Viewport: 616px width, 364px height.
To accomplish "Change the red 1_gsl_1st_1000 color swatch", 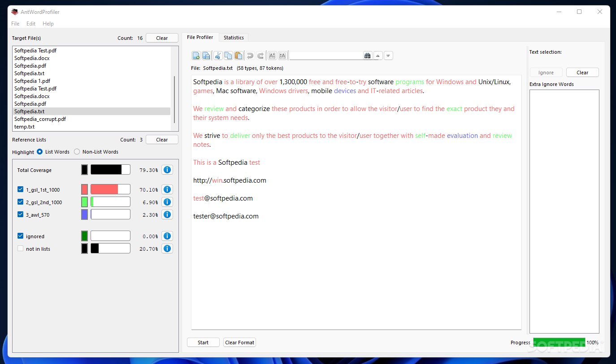I will (x=84, y=189).
